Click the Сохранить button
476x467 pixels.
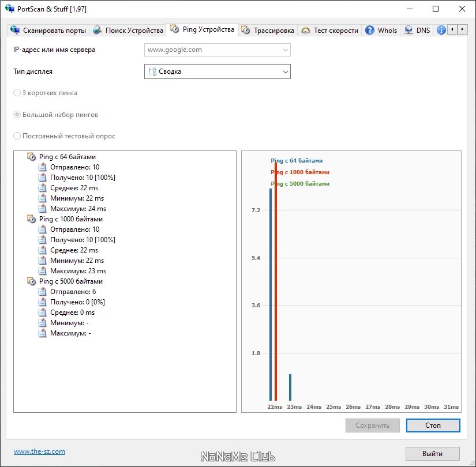(x=373, y=425)
